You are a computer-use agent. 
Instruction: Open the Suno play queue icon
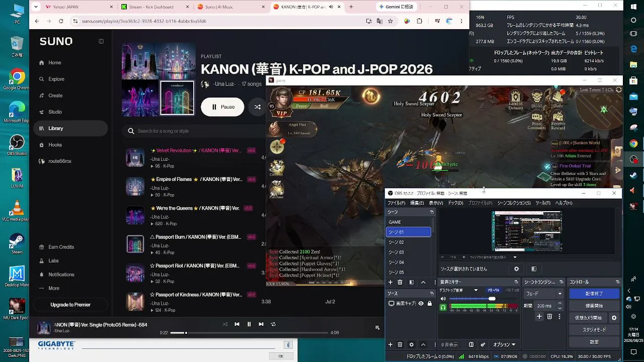pyautogui.click(x=377, y=328)
